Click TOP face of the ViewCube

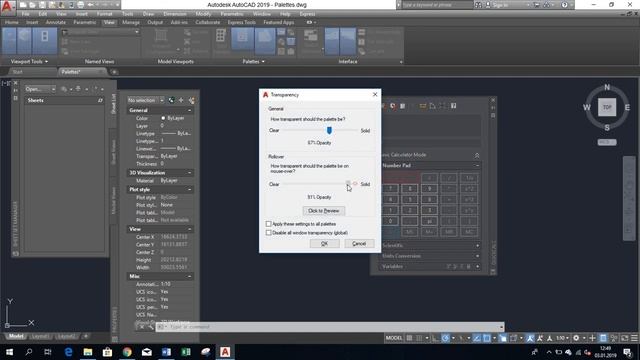607,107
